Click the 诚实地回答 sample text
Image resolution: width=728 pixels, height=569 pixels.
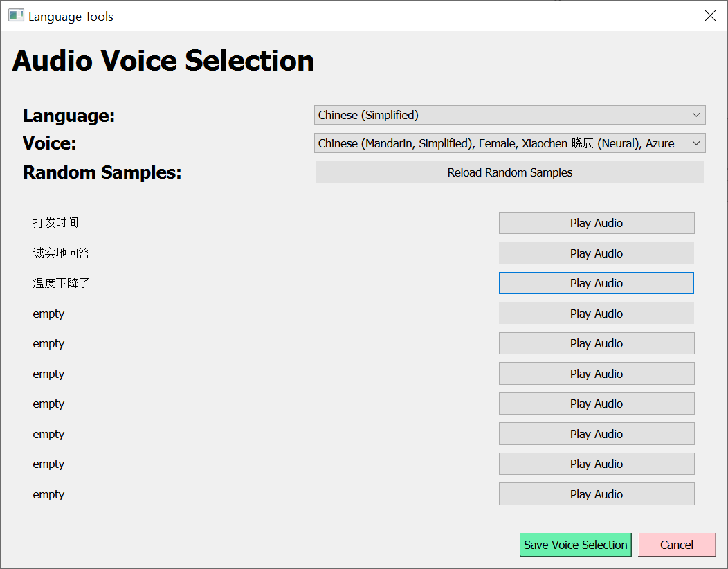click(61, 253)
